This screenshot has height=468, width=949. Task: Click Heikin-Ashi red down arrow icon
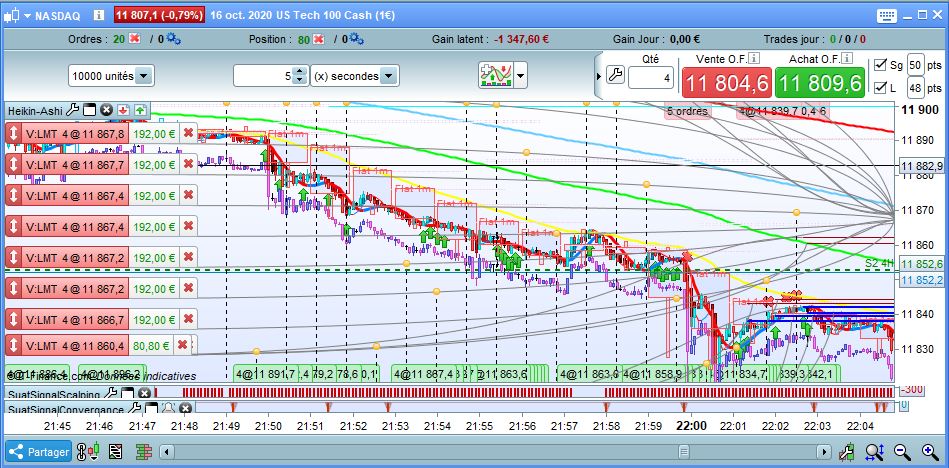[x=123, y=110]
